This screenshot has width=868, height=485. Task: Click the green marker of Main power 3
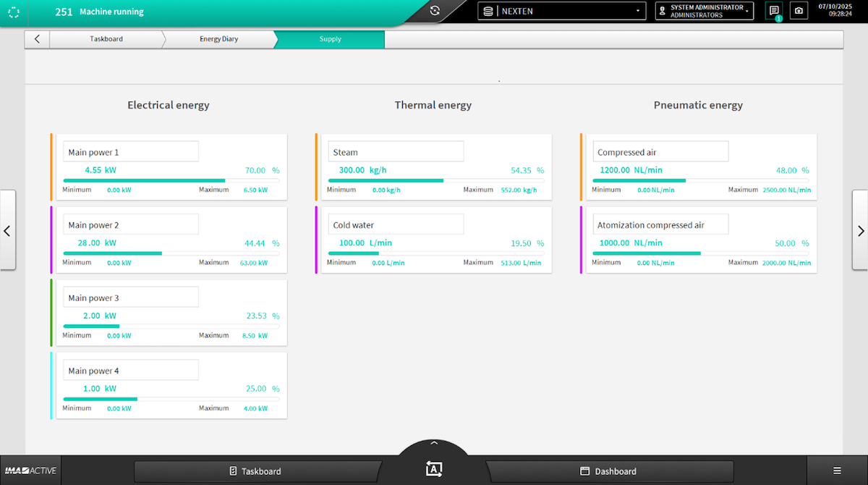[x=51, y=313]
